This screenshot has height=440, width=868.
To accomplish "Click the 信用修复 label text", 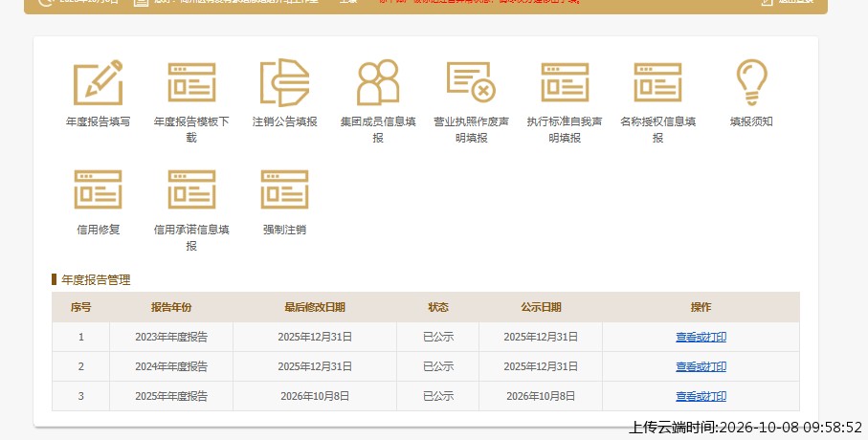I will 98,230.
